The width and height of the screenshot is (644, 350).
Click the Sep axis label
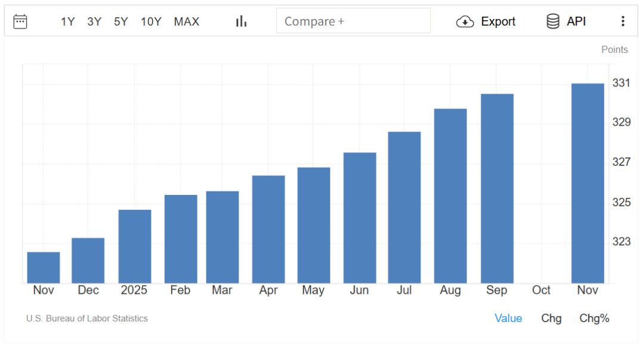(x=497, y=290)
